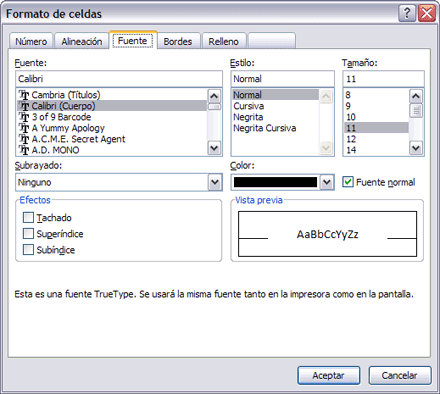Pick A.D. MONO font
Viewport: 440px width, 394px height.
coord(112,150)
